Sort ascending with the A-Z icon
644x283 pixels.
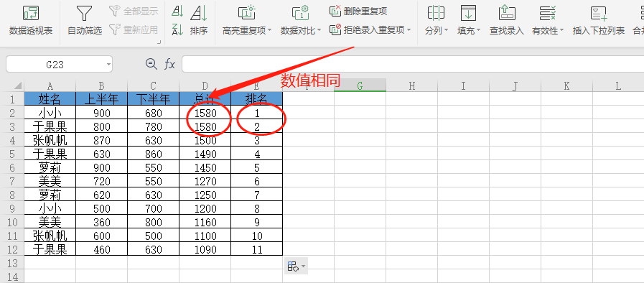pyautogui.click(x=177, y=11)
